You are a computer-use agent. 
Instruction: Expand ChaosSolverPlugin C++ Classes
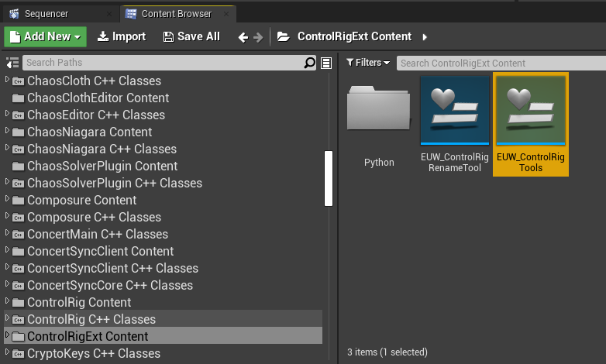7,181
